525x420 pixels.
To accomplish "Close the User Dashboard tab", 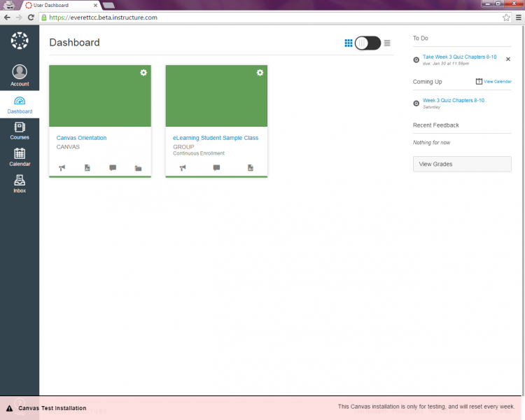I will (x=95, y=6).
